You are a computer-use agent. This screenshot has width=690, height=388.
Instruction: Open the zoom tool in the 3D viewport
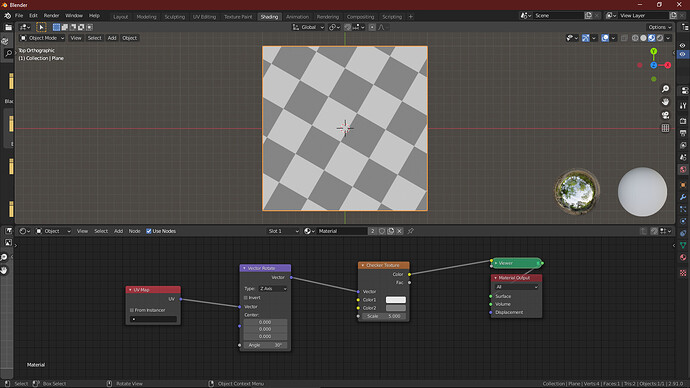coord(665,89)
